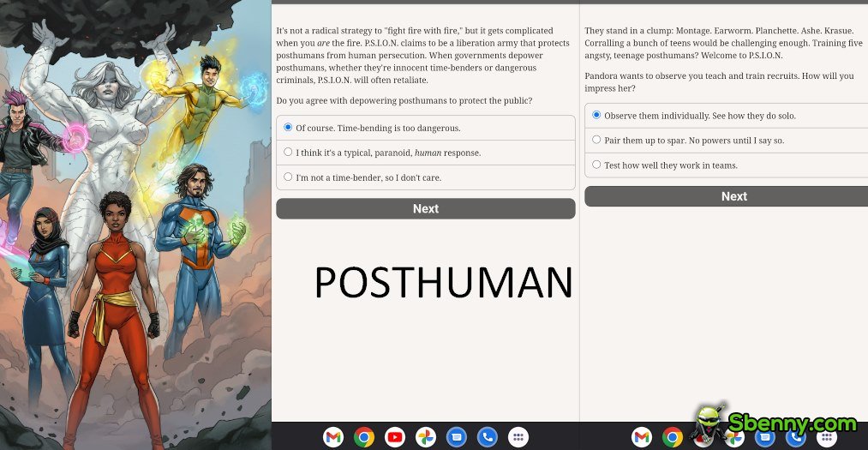This screenshot has width=868, height=450.
Task: Pick 'I'm not a time-bender, so I don't care.'
Action: 426,177
